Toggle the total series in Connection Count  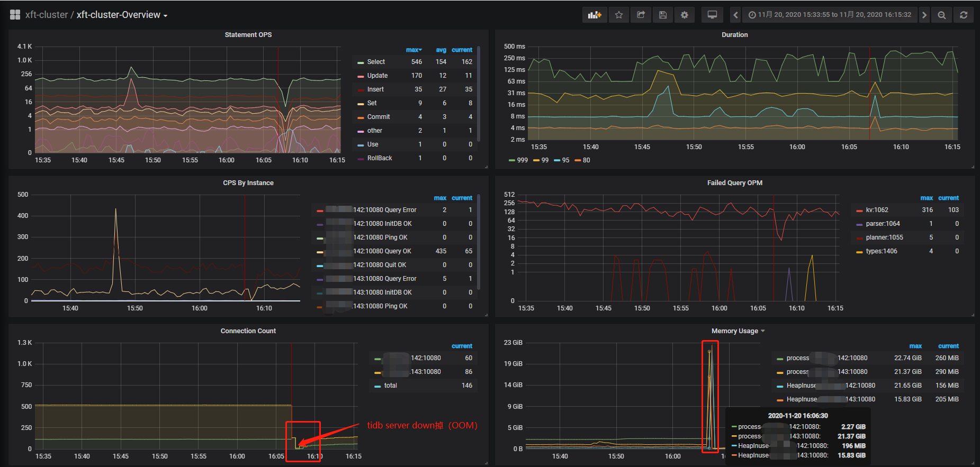(390, 386)
